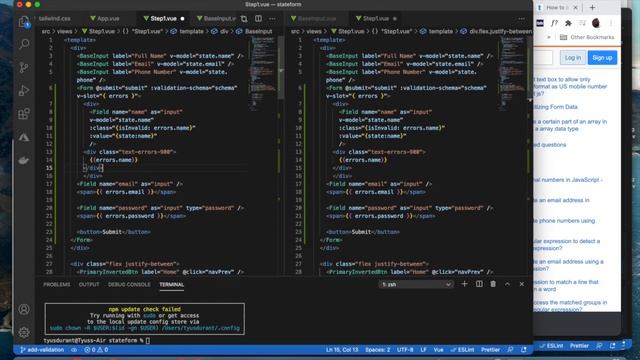Open the 1: zsh terminal selector dropdown

[416, 284]
